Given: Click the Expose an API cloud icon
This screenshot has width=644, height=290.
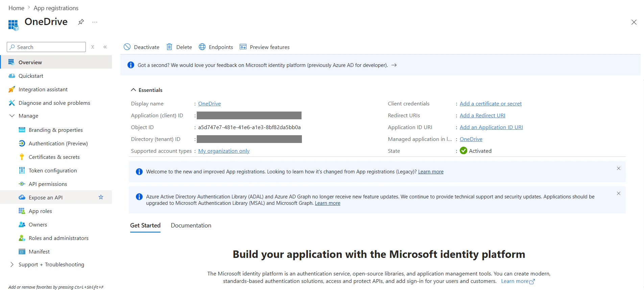Looking at the screenshot, I should [x=22, y=197].
